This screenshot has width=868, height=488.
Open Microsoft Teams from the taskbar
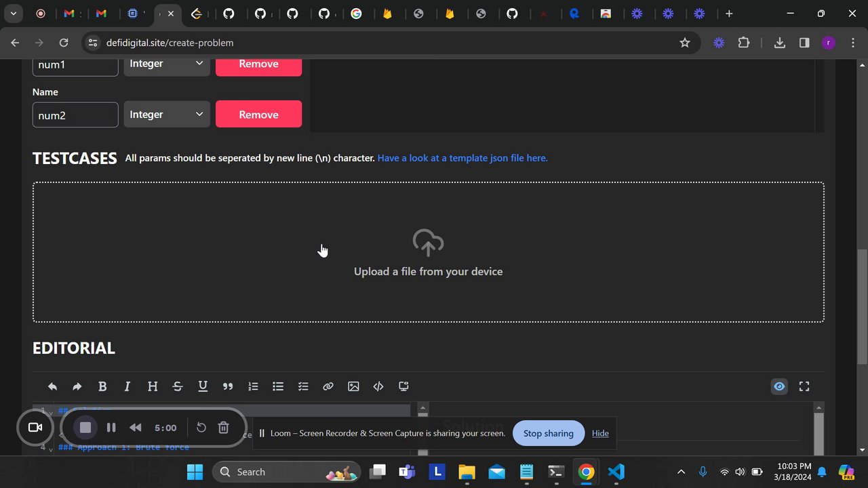point(407,472)
